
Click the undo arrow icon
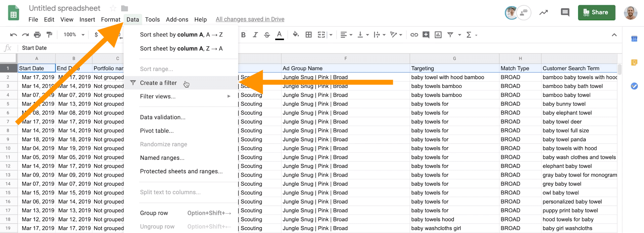tap(13, 35)
